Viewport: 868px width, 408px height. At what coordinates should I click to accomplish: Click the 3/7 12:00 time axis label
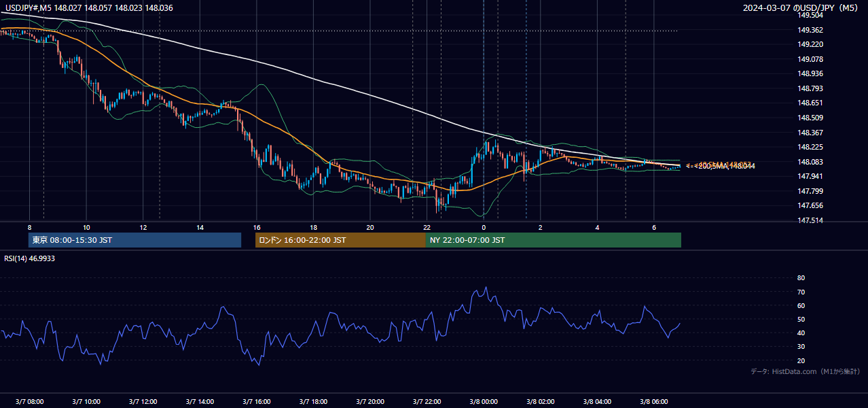point(143,401)
